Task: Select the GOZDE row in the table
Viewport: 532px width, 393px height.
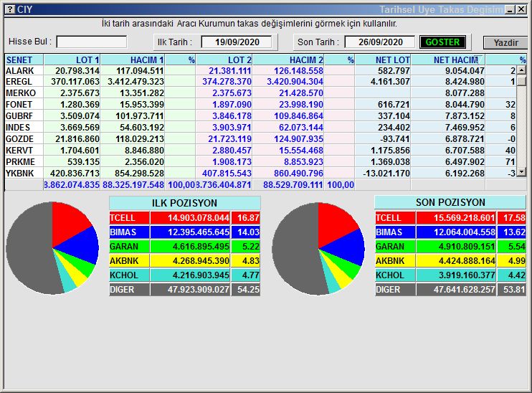Action: (260, 139)
